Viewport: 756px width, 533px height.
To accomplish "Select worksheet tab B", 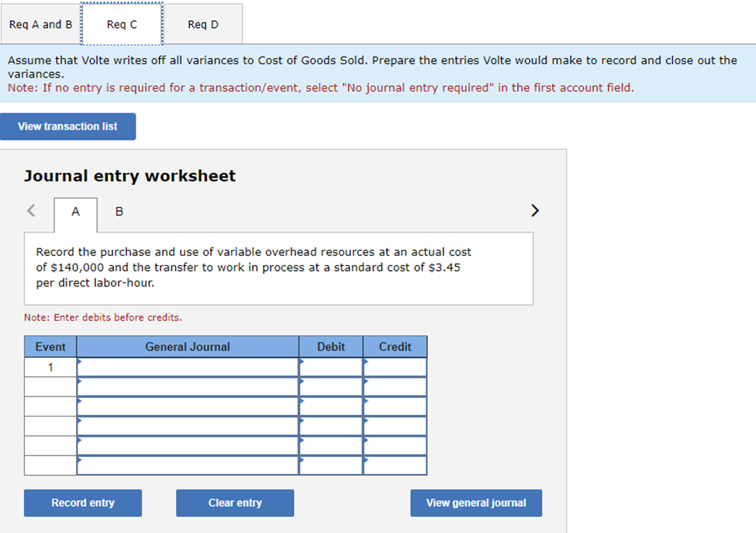I will point(119,211).
